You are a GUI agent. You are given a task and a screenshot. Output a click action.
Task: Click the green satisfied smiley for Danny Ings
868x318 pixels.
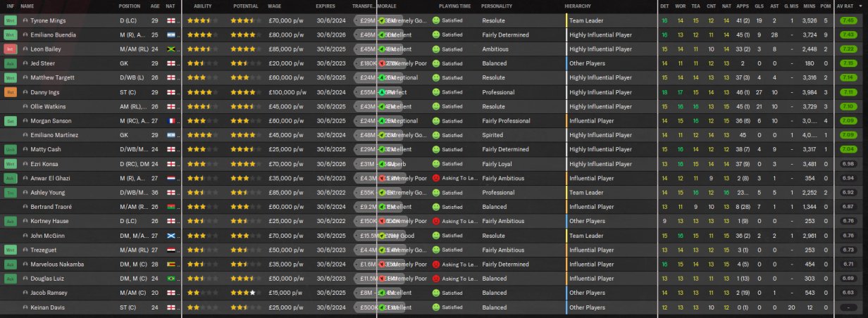pyautogui.click(x=436, y=92)
